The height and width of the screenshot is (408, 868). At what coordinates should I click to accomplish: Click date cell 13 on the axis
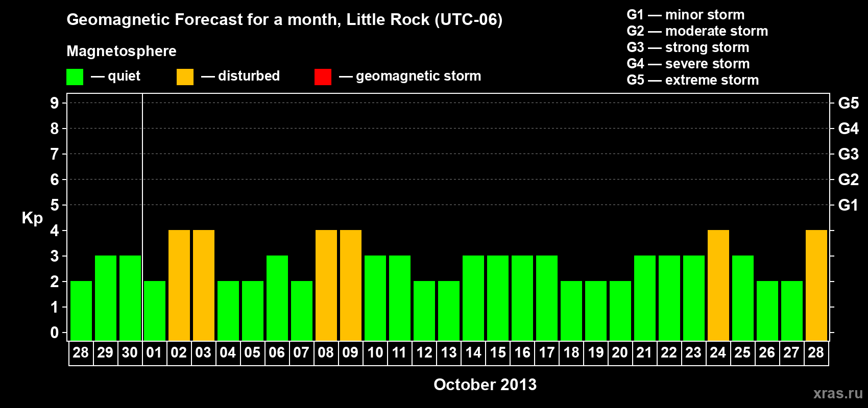(x=448, y=353)
